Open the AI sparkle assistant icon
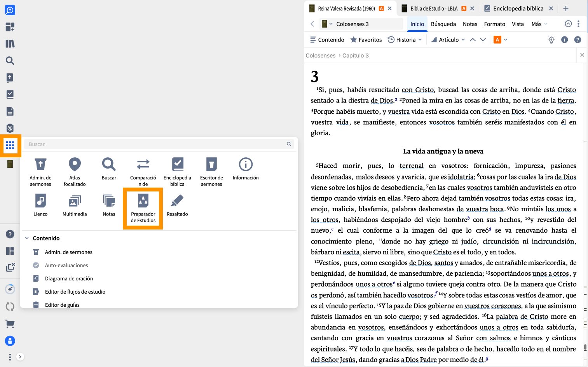The height and width of the screenshot is (367, 588). click(10, 289)
